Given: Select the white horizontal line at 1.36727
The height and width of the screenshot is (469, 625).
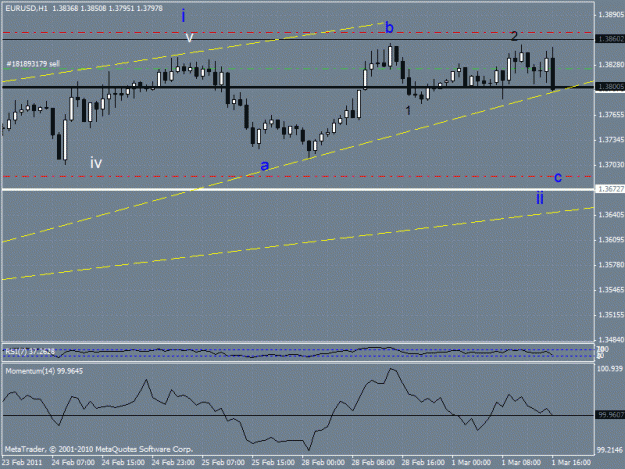Looking at the screenshot, I should [298, 190].
